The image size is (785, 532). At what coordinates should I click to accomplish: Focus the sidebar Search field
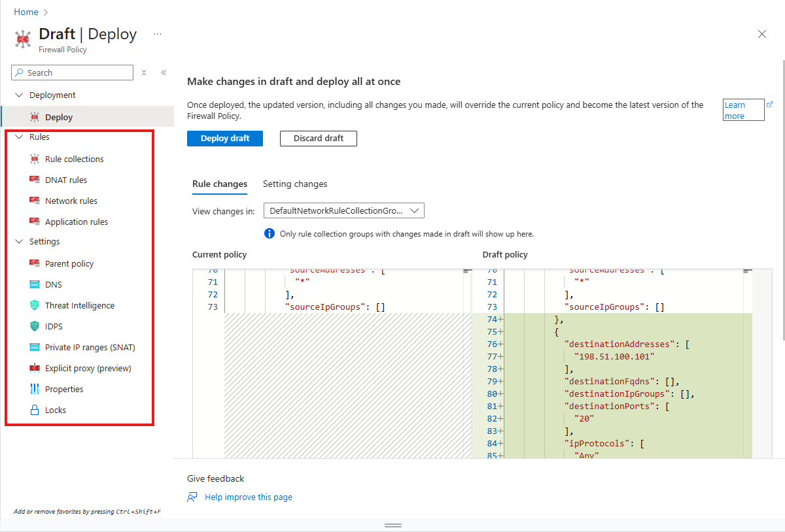coord(72,73)
